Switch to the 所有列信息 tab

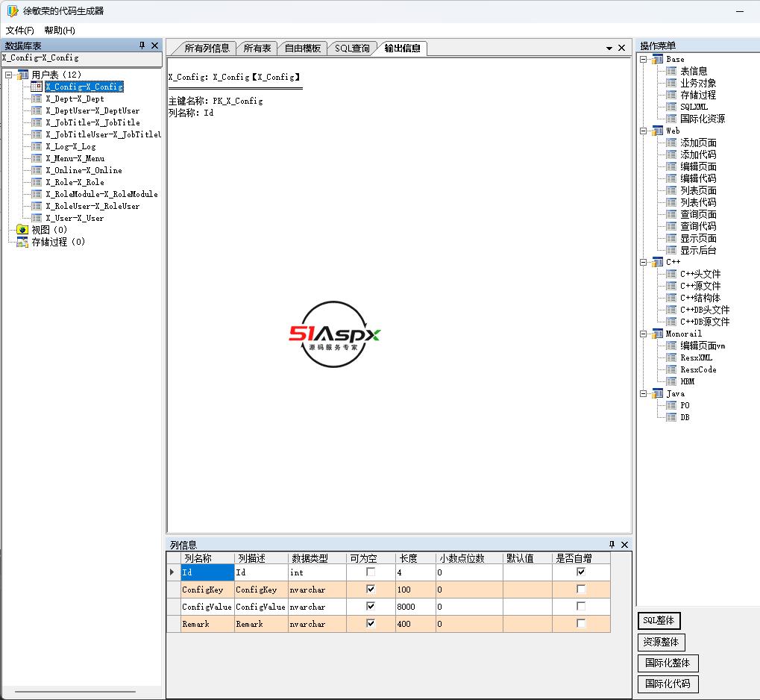[207, 48]
